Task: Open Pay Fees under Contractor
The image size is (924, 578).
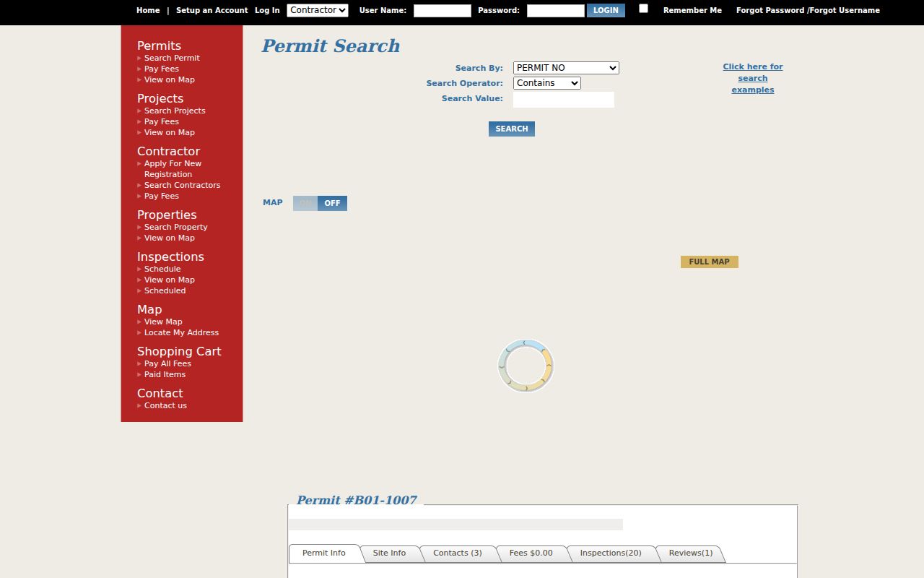Action: click(162, 196)
